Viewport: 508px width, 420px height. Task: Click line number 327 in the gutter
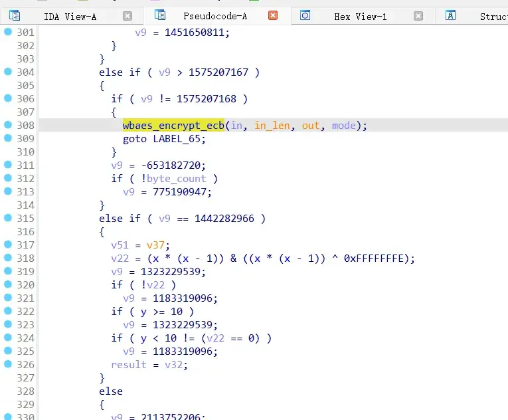tap(26, 378)
